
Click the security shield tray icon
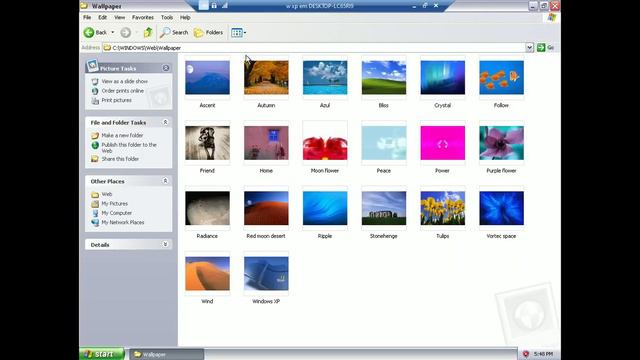(x=526, y=354)
